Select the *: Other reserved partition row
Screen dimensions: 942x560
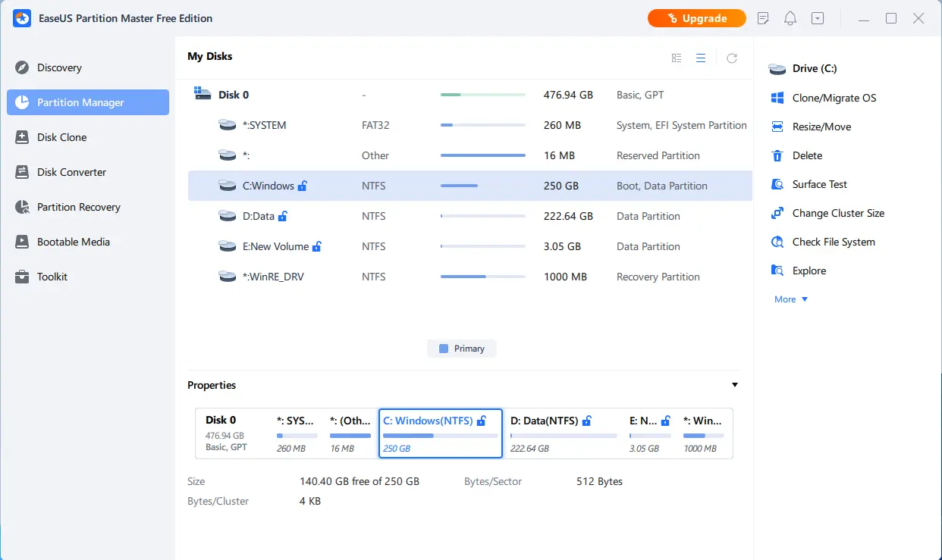click(x=469, y=155)
